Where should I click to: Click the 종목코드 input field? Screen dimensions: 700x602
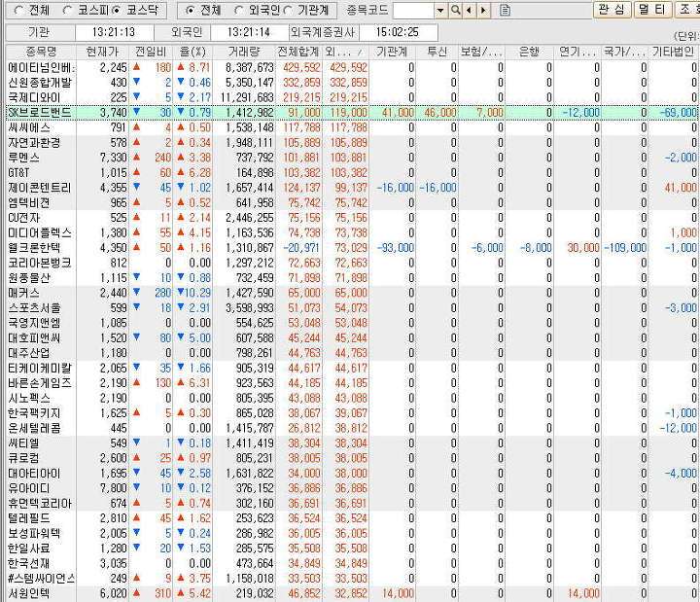(x=414, y=11)
